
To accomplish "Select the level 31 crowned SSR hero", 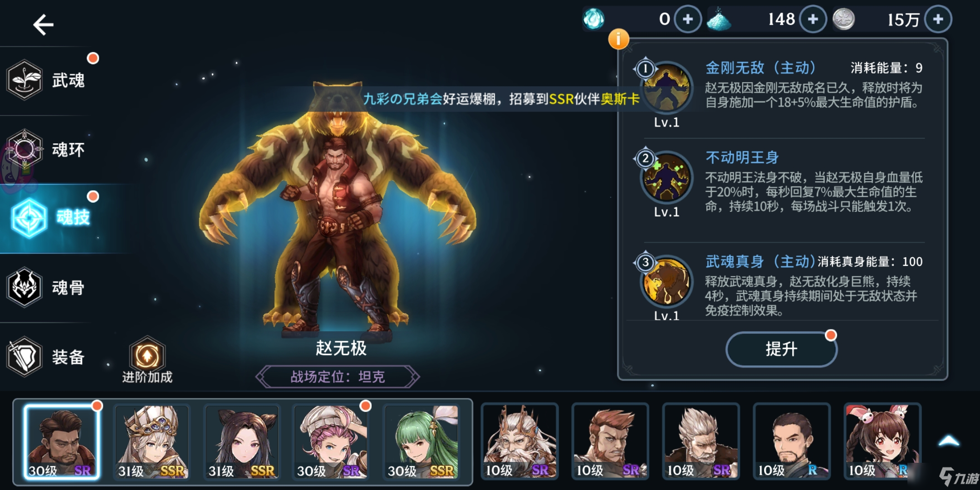I will (152, 441).
